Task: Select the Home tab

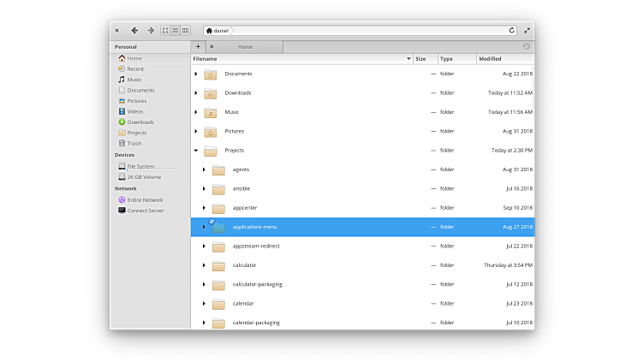Action: (x=245, y=46)
